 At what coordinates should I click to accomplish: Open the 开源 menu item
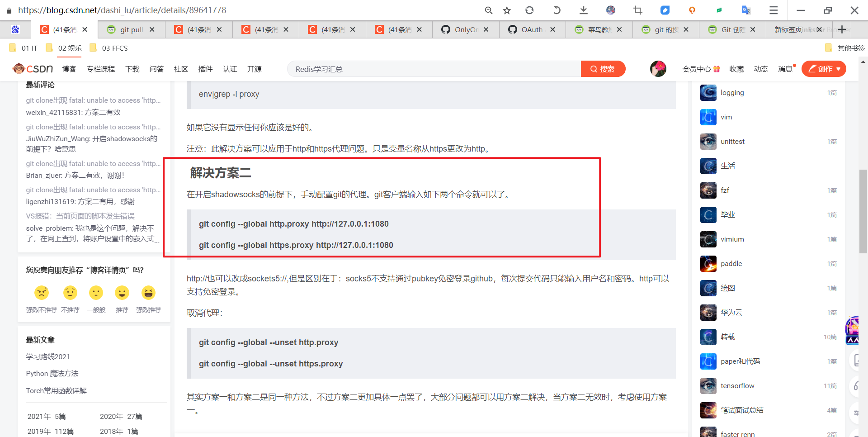click(x=254, y=69)
